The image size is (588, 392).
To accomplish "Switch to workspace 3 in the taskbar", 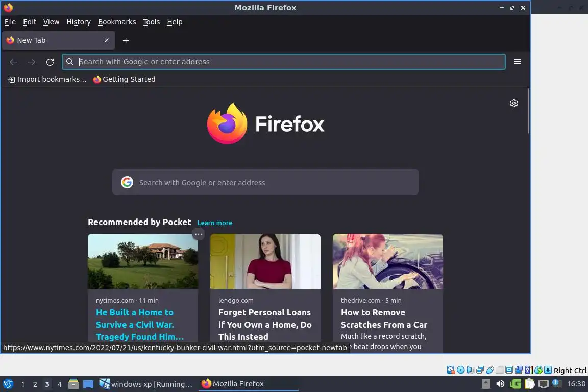I will tap(47, 384).
